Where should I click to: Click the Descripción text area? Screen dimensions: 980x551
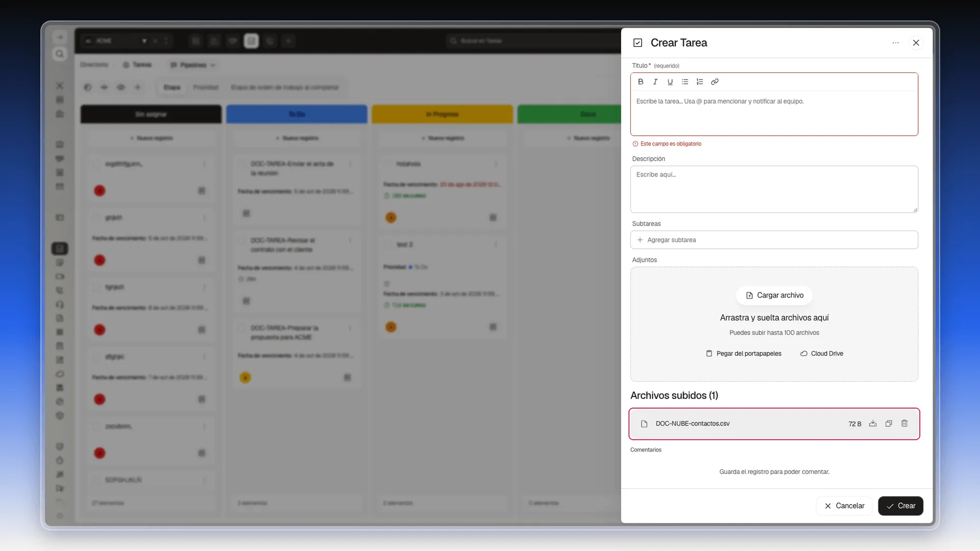click(x=774, y=189)
